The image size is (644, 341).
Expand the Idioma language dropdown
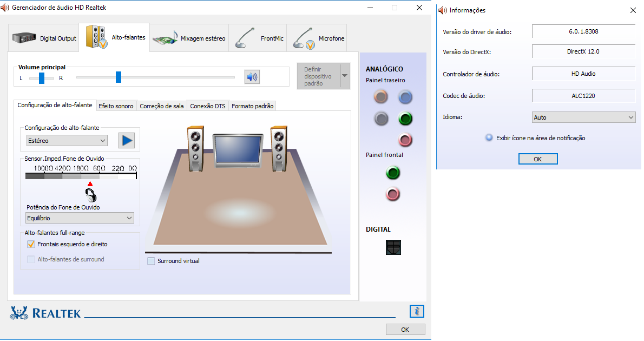point(583,117)
